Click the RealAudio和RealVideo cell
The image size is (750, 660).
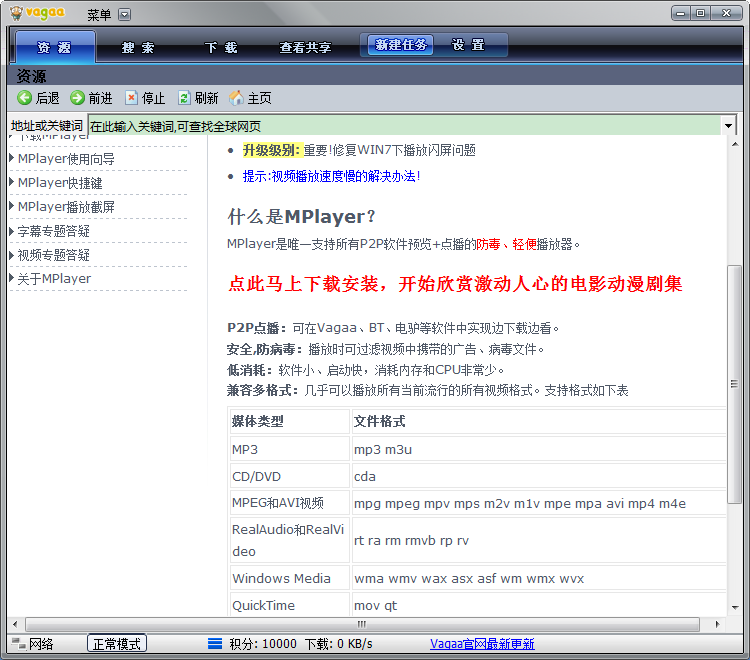290,540
